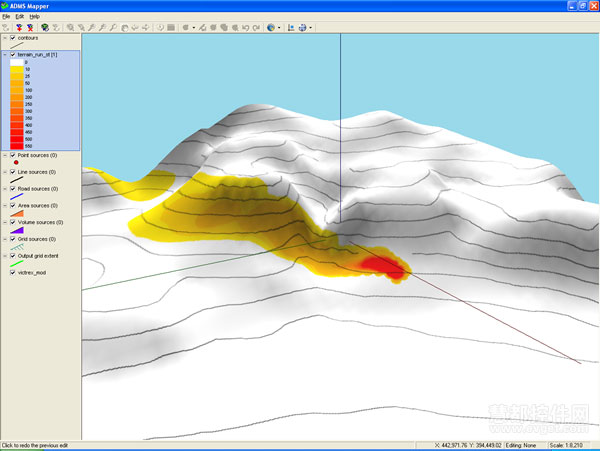The height and width of the screenshot is (451, 600).
Task: Open the File menu
Action: 6,16
